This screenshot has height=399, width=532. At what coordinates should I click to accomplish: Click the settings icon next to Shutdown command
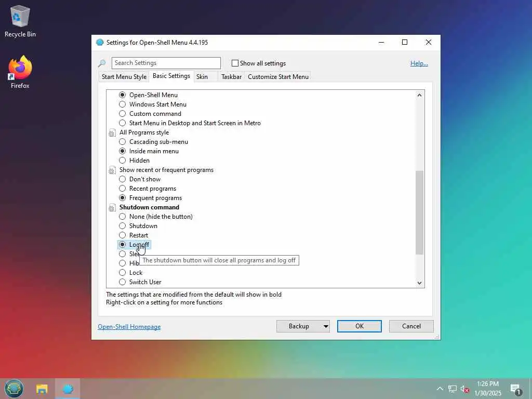tap(112, 207)
